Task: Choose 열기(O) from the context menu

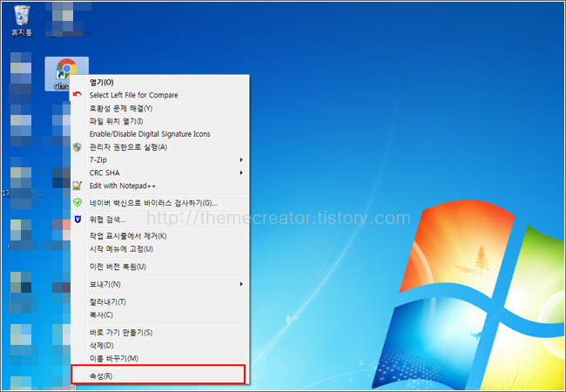Action: tap(160, 82)
